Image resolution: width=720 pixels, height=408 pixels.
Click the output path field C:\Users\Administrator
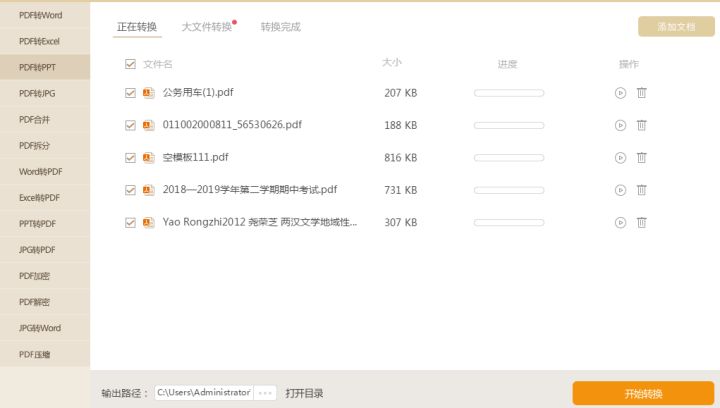point(204,393)
